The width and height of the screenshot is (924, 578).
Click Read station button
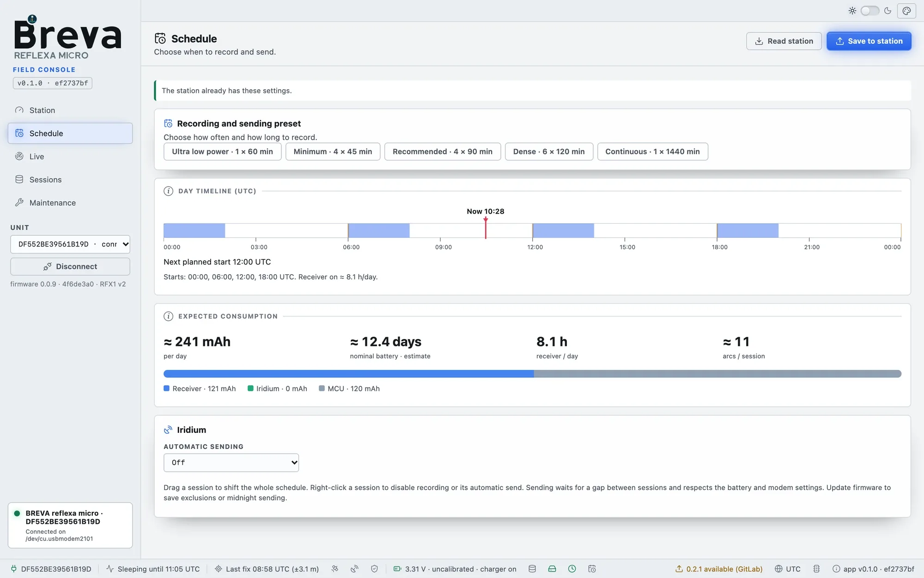click(784, 41)
